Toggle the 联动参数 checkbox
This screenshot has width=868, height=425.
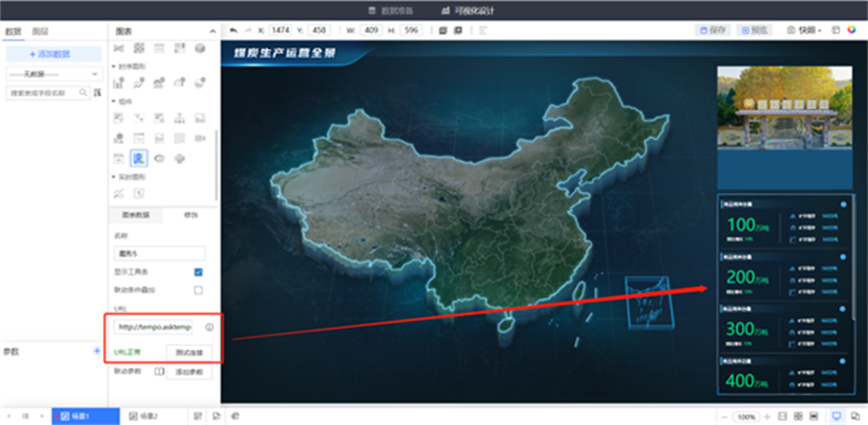click(160, 371)
